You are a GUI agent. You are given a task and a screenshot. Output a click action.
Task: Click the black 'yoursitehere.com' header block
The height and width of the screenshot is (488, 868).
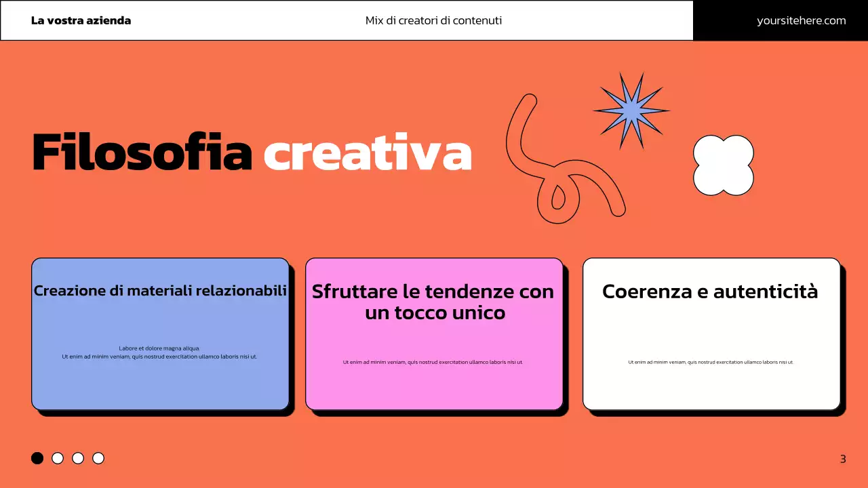click(x=801, y=20)
